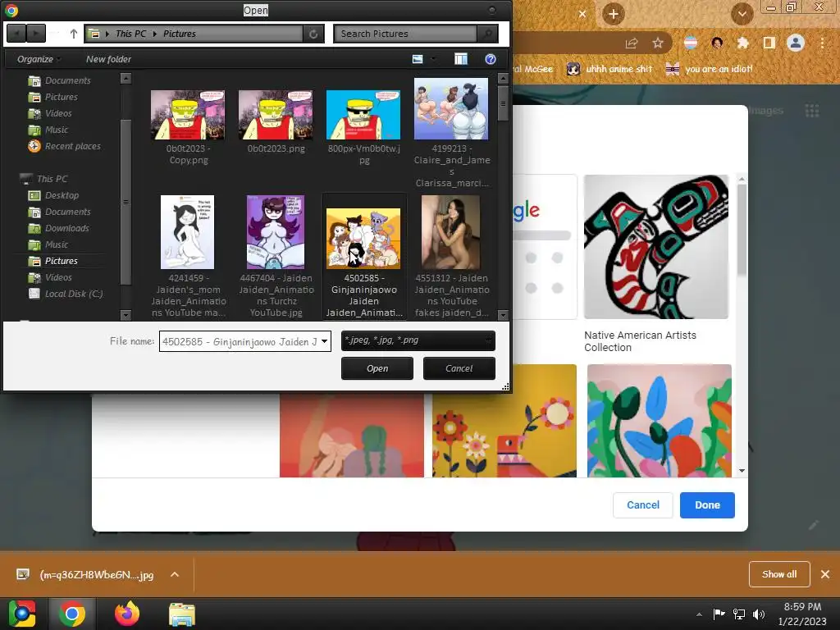Screen dimensions: 840x630
Task: Click the forward navigation arrow in Open dialog
Action: coord(35,34)
